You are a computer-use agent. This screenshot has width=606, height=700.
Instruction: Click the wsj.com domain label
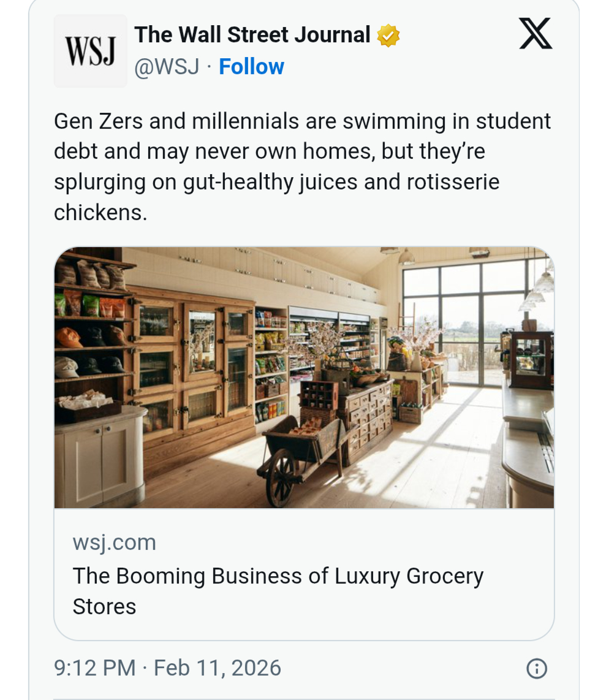point(114,542)
